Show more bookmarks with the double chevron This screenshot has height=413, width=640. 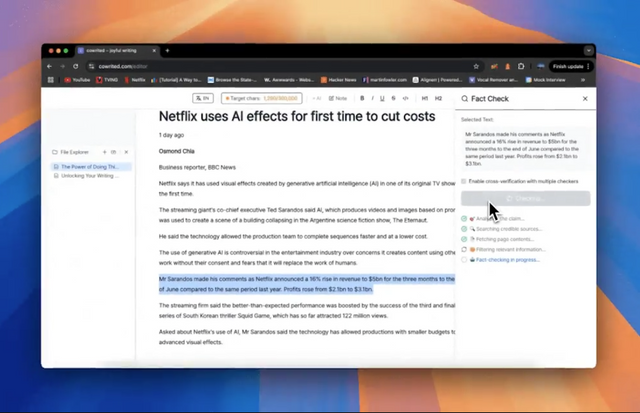[583, 80]
